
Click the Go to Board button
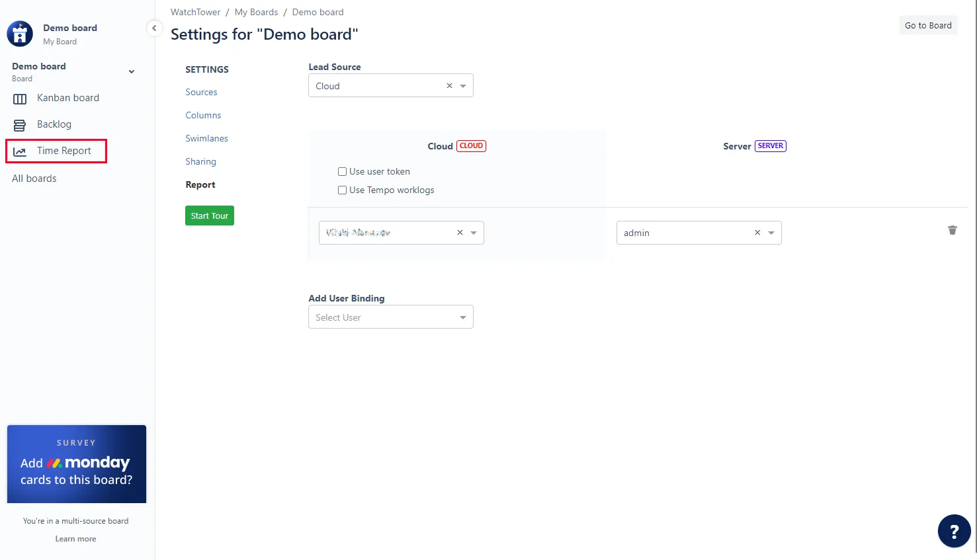[x=928, y=25]
